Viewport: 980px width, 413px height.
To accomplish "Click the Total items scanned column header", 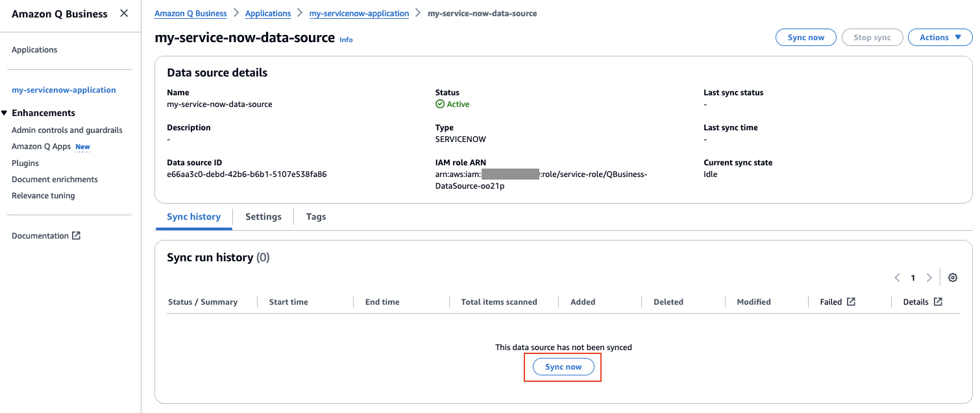I will (499, 301).
